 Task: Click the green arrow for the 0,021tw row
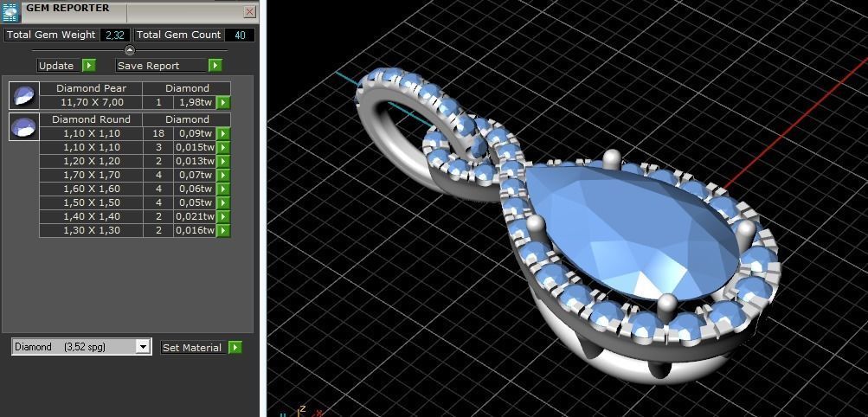click(x=223, y=216)
